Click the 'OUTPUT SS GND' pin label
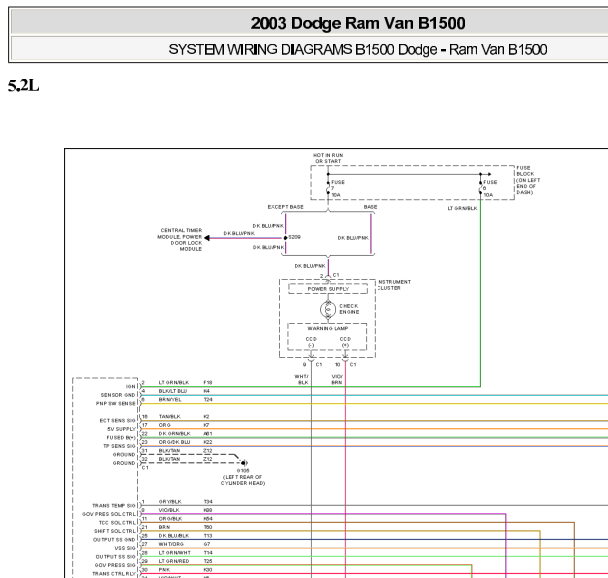 pyautogui.click(x=114, y=540)
